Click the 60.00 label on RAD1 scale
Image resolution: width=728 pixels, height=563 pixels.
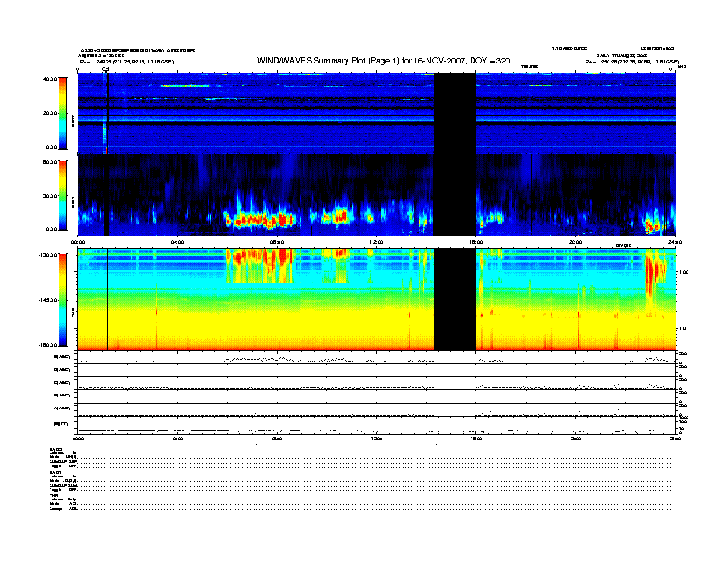coord(50,162)
